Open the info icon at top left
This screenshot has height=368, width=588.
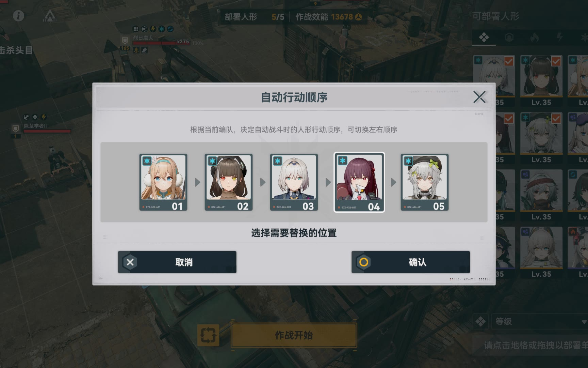coord(18,16)
